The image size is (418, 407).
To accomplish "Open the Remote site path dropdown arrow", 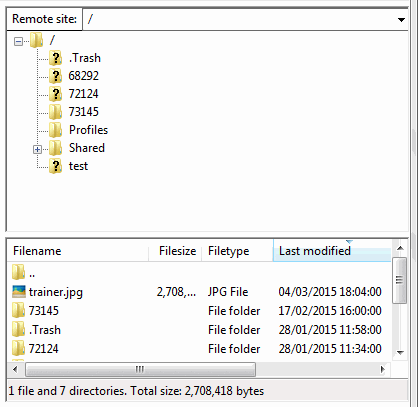I will (x=401, y=20).
